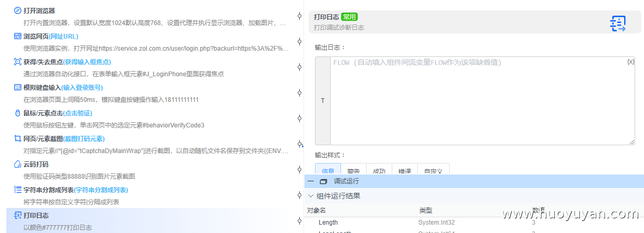Click the focus bracket icon beside 获得/失去焦点
Image resolution: width=644 pixels, height=233 pixels.
18,62
